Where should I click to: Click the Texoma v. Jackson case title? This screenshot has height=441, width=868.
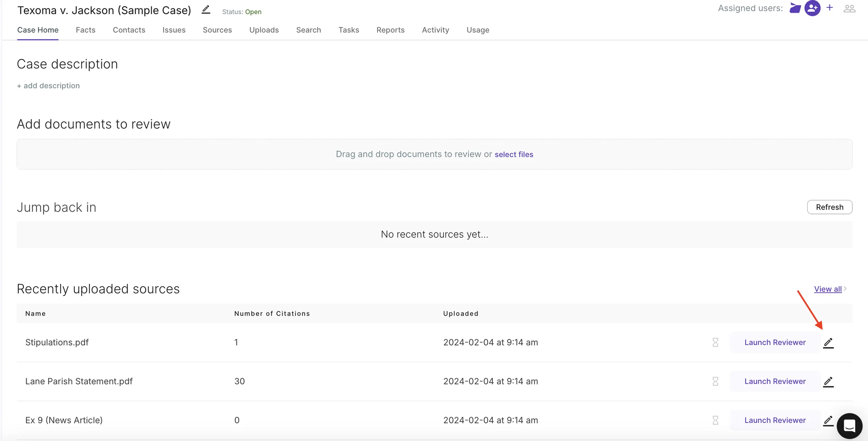(x=104, y=10)
